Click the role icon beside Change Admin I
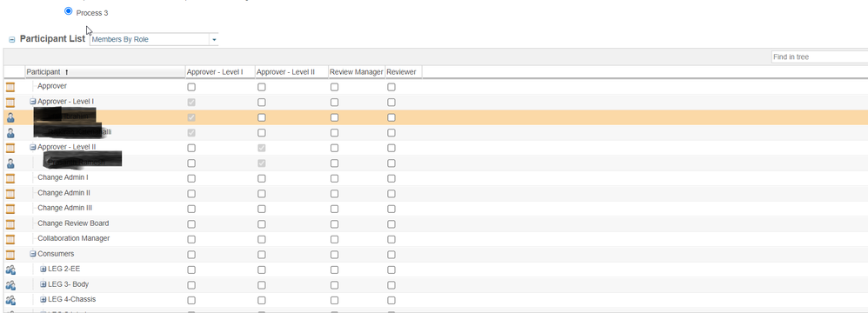This screenshot has width=868, height=313. tap(10, 178)
